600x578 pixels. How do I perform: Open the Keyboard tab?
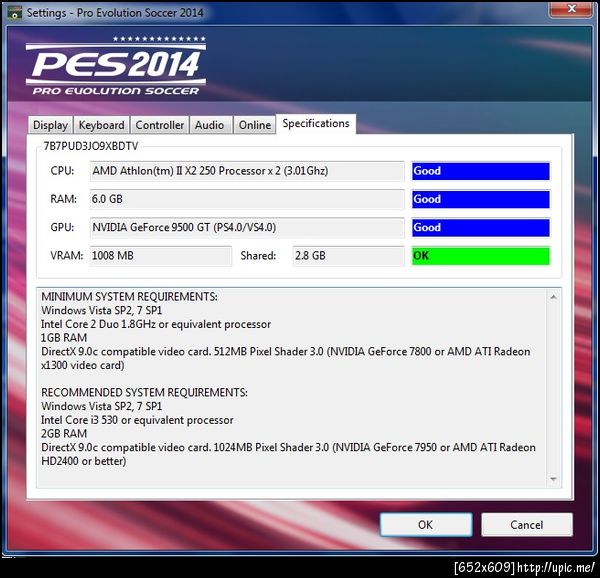101,125
